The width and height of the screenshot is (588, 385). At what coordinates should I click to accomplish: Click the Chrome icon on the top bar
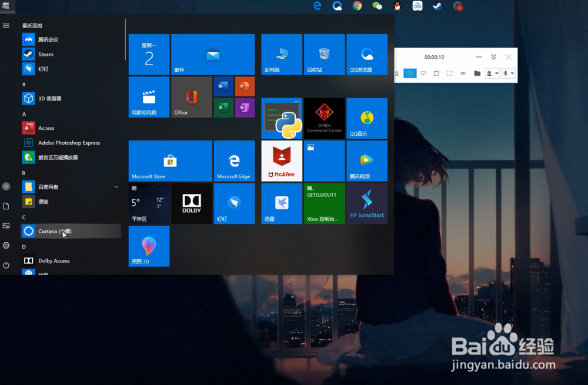pyautogui.click(x=357, y=6)
